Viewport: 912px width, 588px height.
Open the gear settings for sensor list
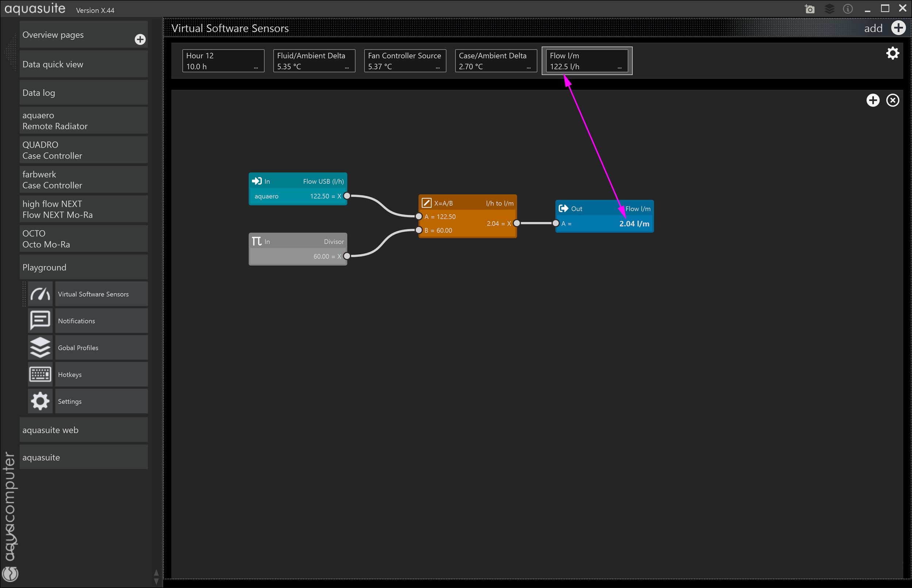click(892, 53)
